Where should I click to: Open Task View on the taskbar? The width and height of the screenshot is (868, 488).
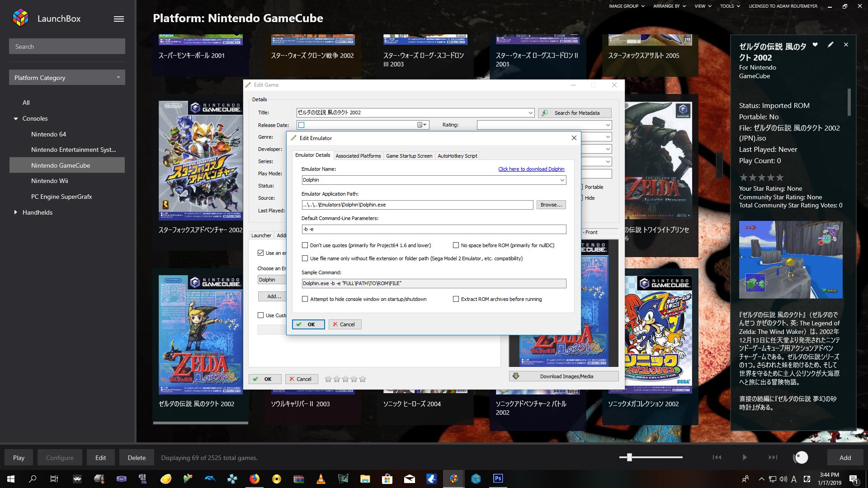(x=54, y=479)
